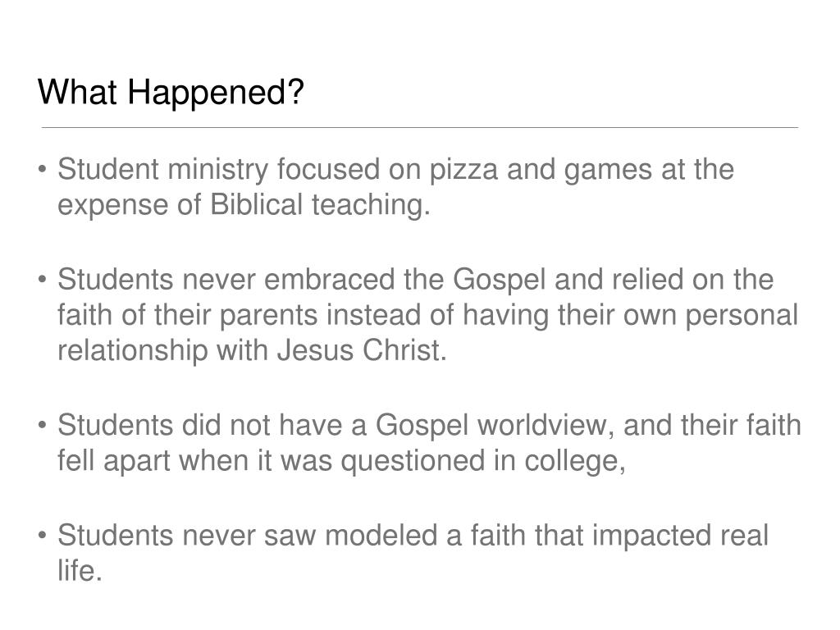Click the bullet dot before 'Student ministry focused'
This screenshot has width=840, height=630.
pos(43,169)
